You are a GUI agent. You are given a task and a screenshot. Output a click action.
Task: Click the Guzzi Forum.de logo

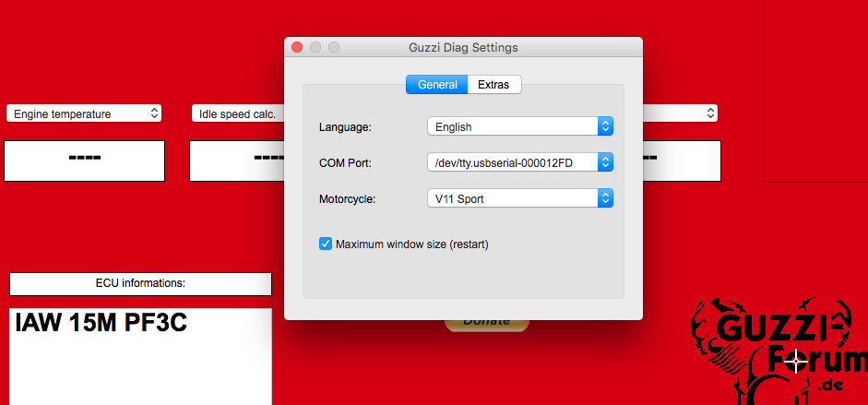coord(779,351)
